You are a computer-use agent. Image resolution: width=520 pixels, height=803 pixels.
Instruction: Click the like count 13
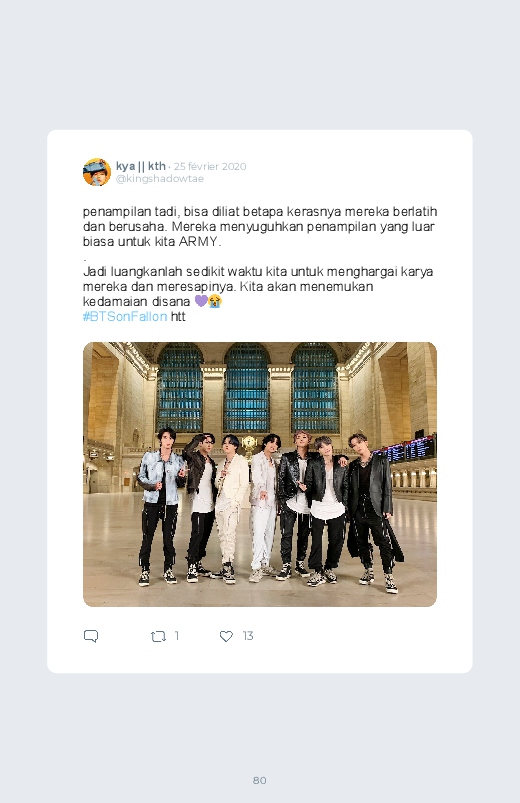(248, 636)
